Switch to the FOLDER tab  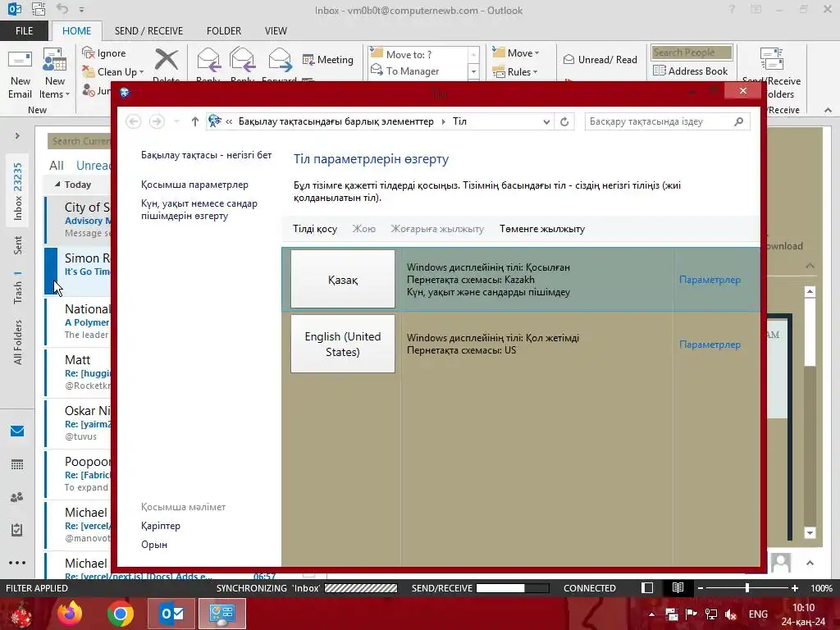[224, 31]
